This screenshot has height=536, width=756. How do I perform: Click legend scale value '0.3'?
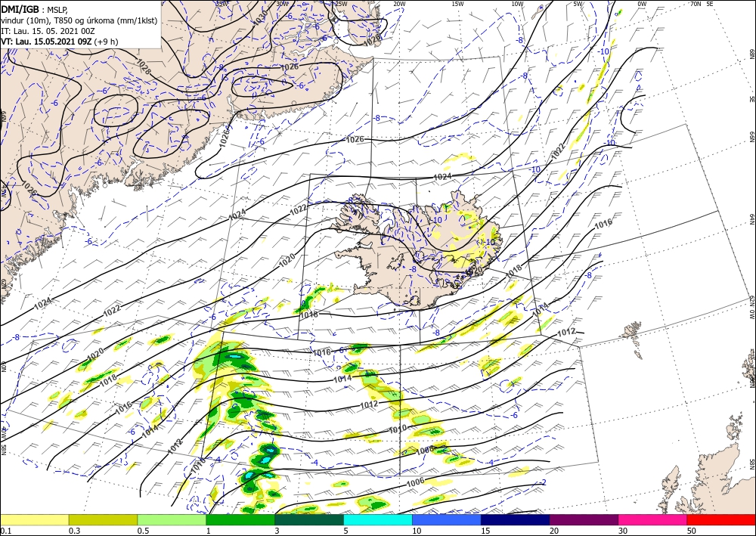coord(74,531)
